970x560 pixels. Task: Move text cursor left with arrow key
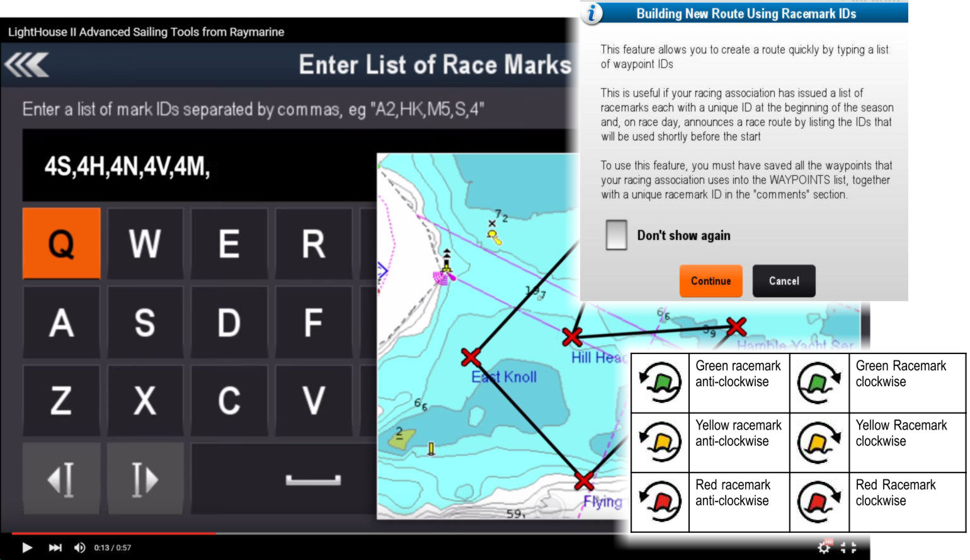[x=61, y=479]
